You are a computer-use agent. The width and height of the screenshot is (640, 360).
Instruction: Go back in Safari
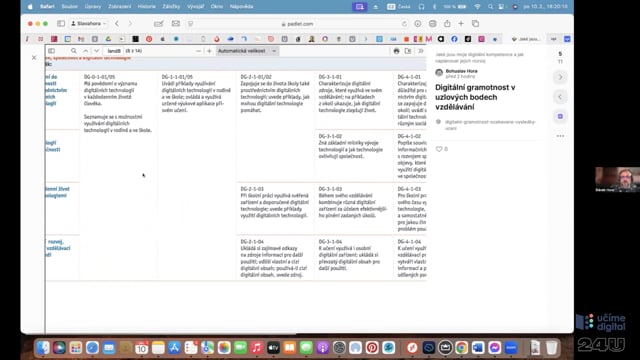pyautogui.click(x=117, y=24)
